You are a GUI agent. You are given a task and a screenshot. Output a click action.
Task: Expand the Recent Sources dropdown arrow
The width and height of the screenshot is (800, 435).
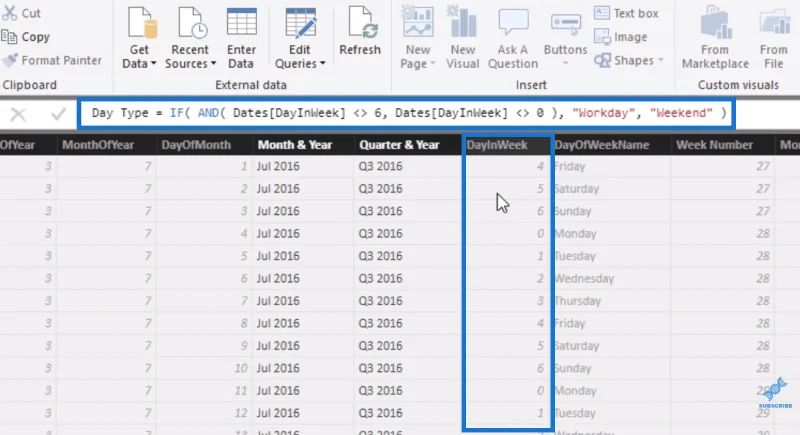pyautogui.click(x=213, y=64)
